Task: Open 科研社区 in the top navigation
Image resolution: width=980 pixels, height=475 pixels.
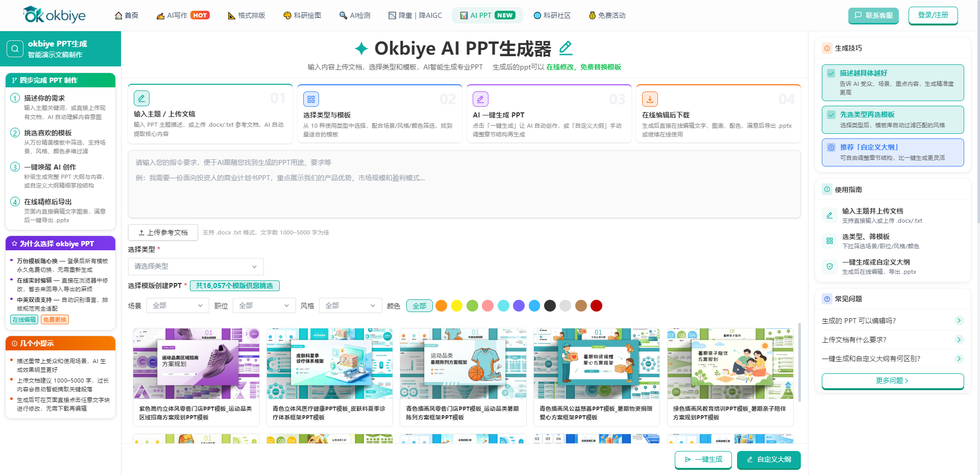Action: [x=552, y=15]
